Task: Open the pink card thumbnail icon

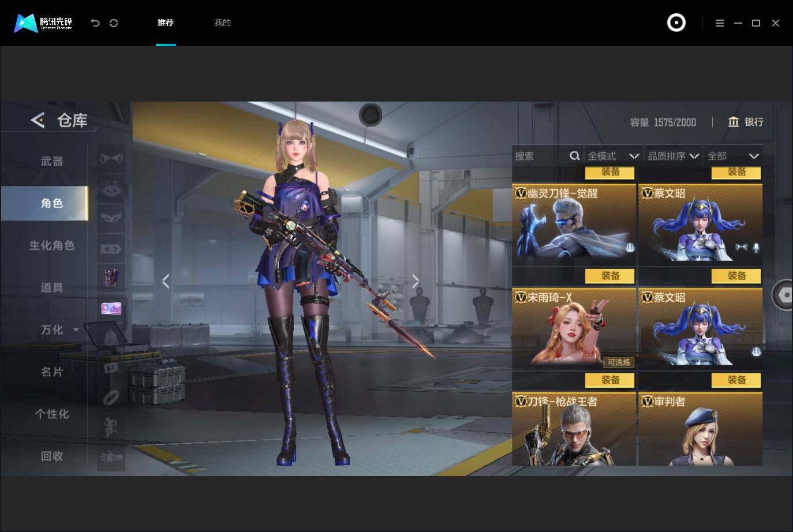Action: [111, 308]
